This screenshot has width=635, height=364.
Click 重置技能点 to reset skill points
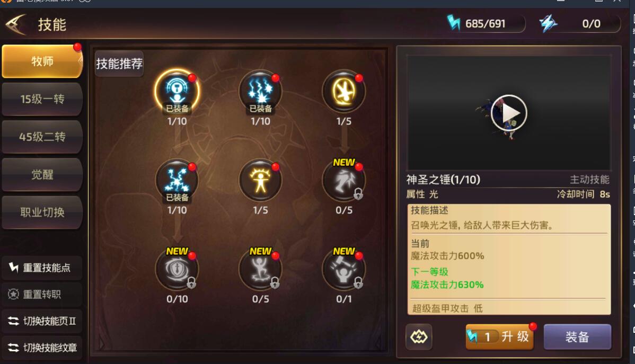[42, 268]
